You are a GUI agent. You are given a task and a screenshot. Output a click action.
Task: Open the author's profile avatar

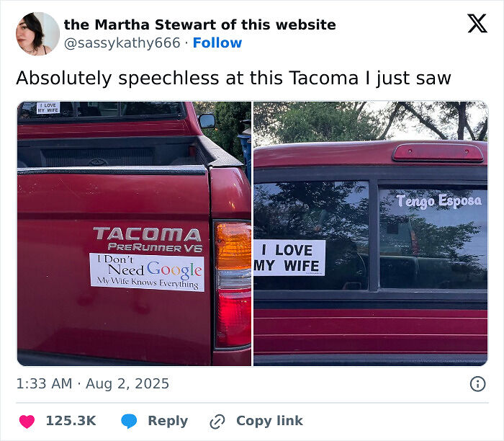tap(37, 34)
